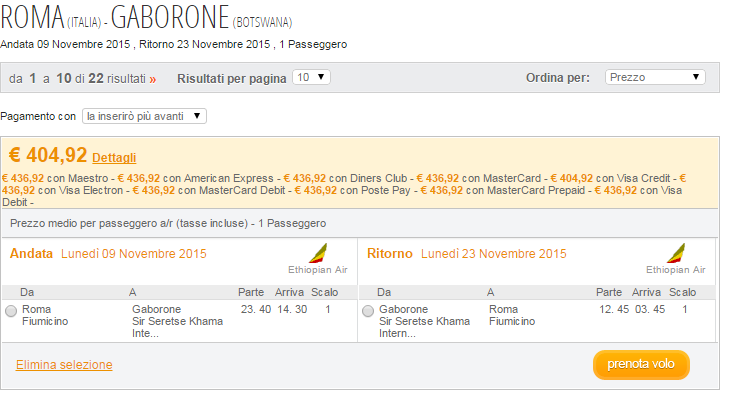733x400 pixels.
Task: Click the Ritorno section heading
Action: [x=389, y=253]
